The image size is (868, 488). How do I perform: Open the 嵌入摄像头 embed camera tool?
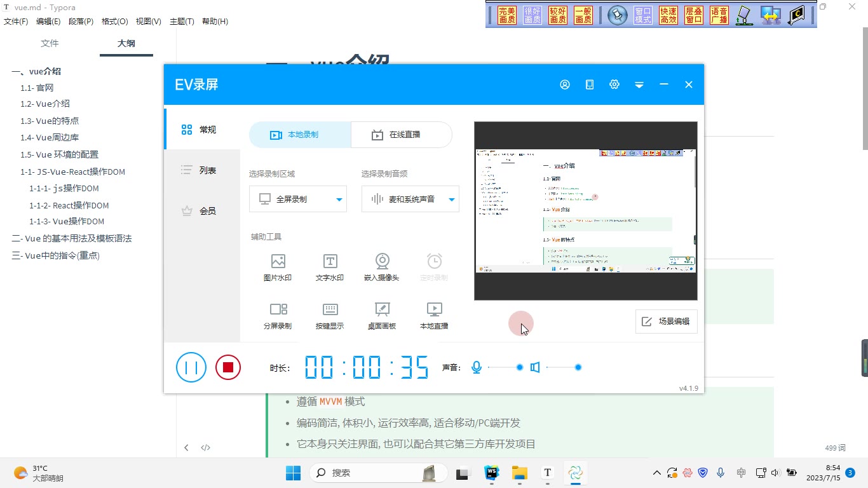point(382,268)
